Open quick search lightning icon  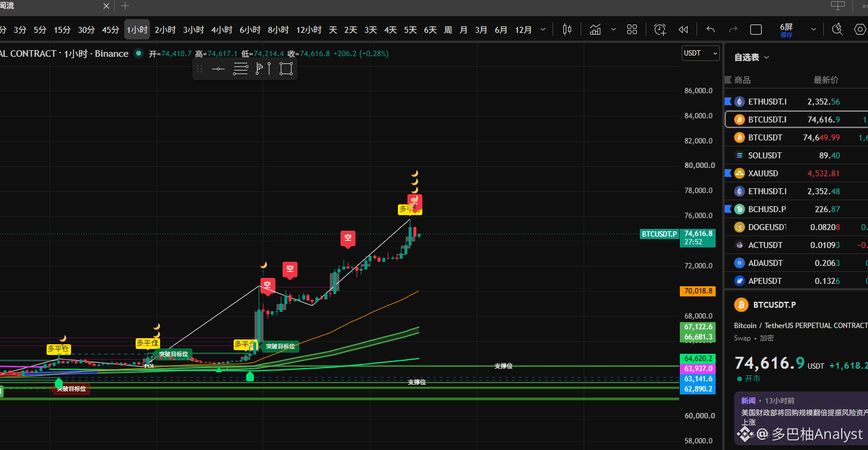(838, 29)
